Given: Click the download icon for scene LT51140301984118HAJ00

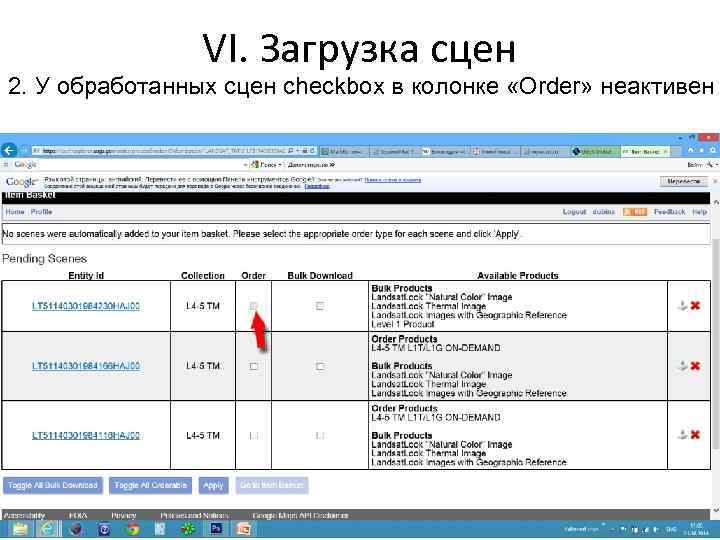Looking at the screenshot, I should pyautogui.click(x=682, y=435).
